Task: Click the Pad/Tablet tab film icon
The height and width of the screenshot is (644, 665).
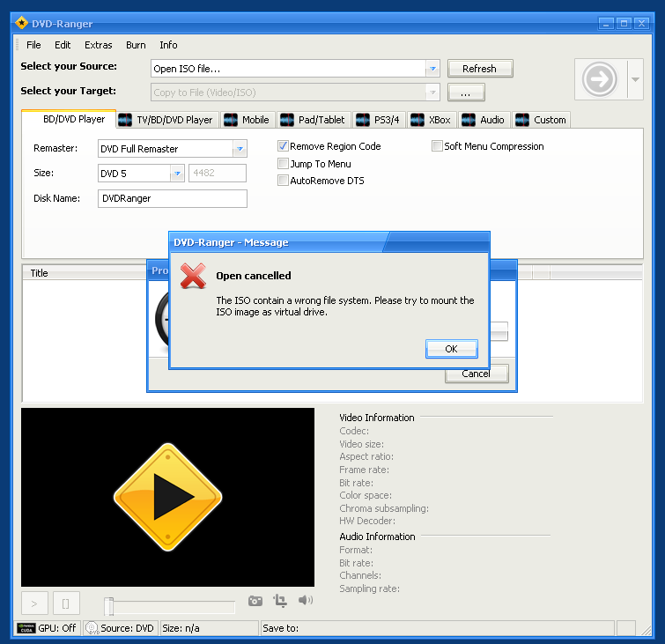Action: 286,120
